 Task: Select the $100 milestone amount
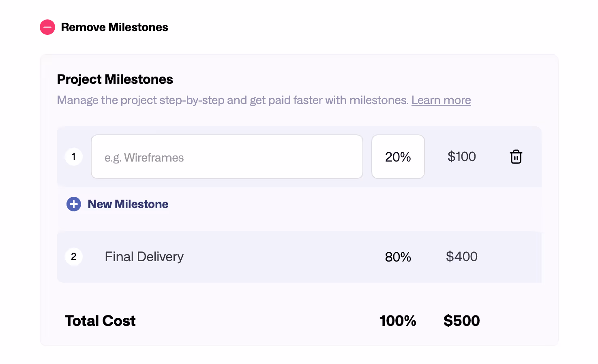coord(461,157)
